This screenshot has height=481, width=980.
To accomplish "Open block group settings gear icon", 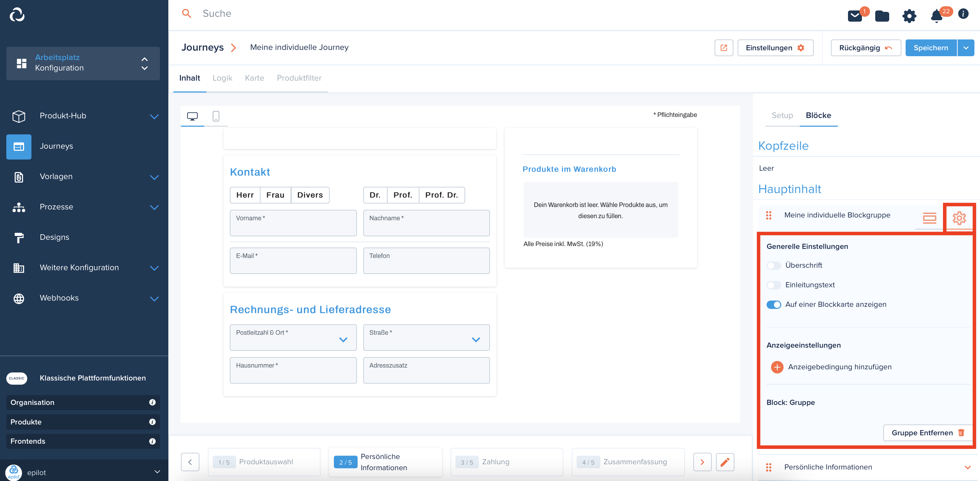I will click(959, 218).
